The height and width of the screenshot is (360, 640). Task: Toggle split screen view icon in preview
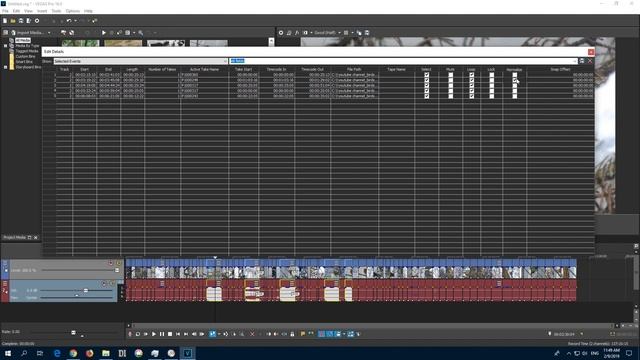pos(305,33)
